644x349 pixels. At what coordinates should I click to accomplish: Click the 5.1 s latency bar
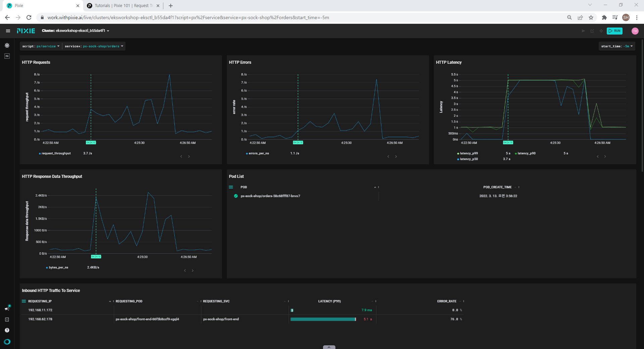pyautogui.click(x=323, y=319)
